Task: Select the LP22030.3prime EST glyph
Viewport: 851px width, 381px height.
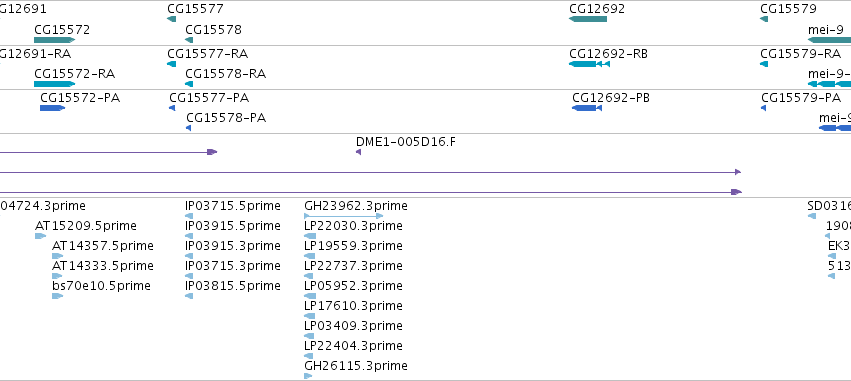Action: tap(310, 236)
